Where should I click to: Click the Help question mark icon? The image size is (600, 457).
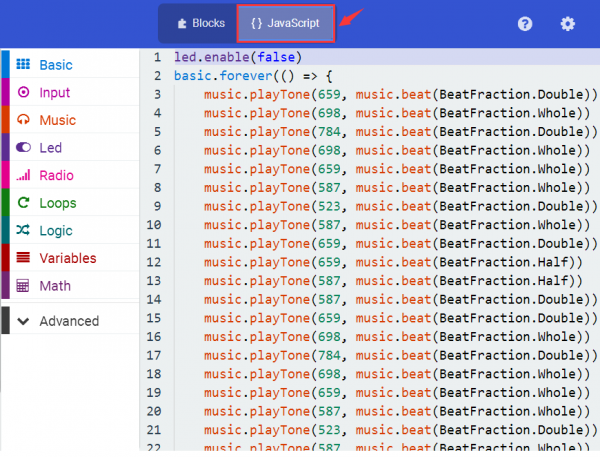pos(524,24)
